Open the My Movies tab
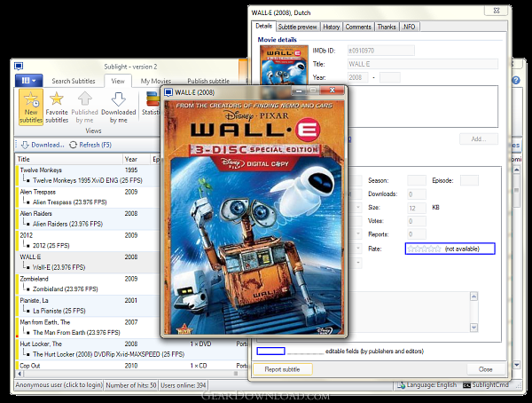The width and height of the screenshot is (532, 403). click(x=156, y=81)
